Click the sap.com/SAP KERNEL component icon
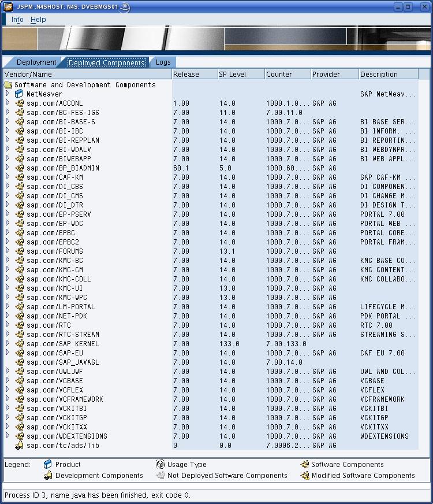The width and height of the screenshot is (433, 504). (19, 344)
